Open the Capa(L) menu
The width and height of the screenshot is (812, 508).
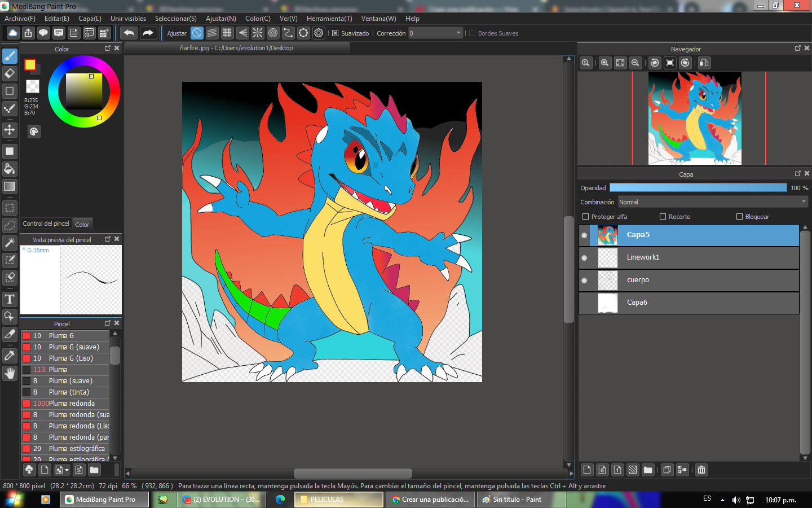click(90, 19)
